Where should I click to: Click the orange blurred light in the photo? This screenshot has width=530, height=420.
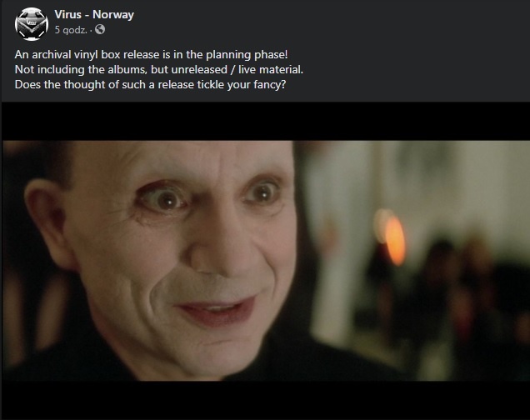(394, 239)
